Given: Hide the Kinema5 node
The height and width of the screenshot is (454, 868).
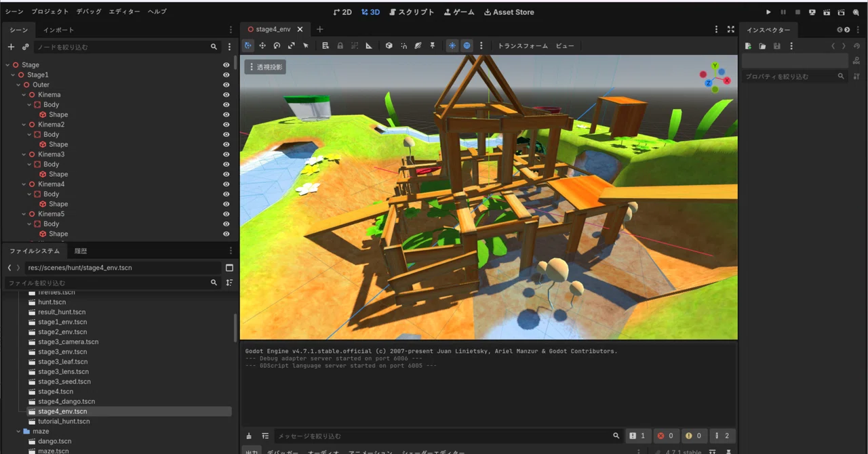Looking at the screenshot, I should 226,214.
